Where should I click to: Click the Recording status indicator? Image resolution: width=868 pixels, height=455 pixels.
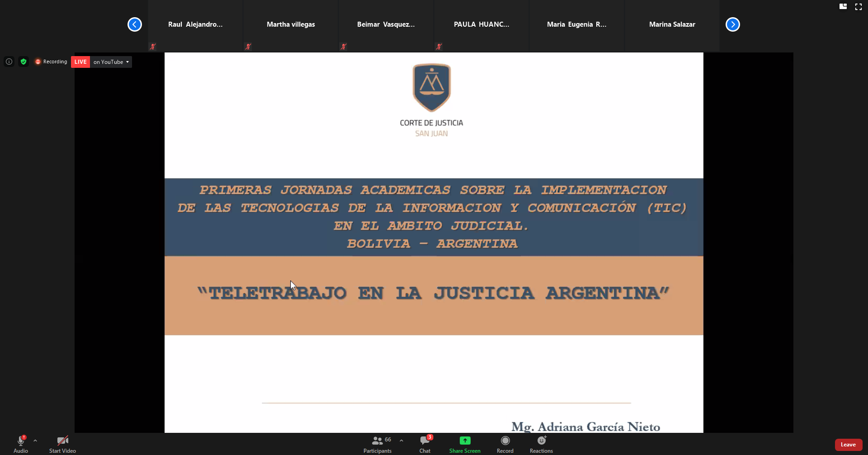click(51, 62)
